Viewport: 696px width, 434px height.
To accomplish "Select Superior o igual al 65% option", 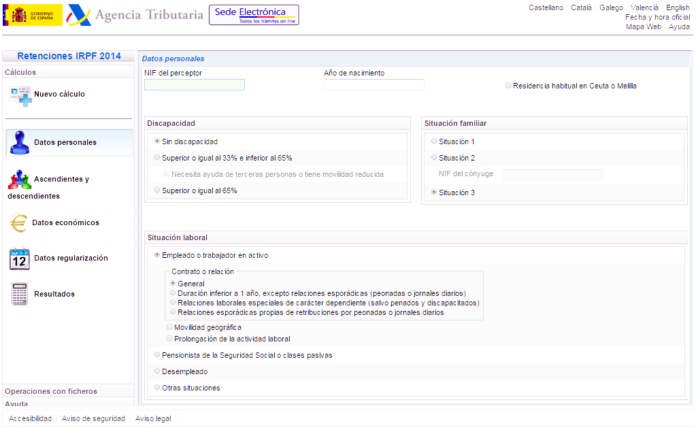I will coord(157,190).
